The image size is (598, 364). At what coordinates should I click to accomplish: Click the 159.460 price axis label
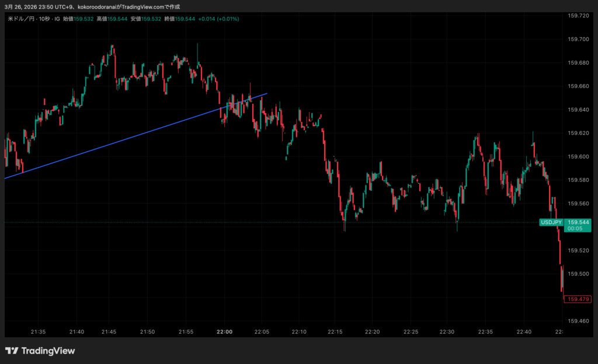coord(578,321)
